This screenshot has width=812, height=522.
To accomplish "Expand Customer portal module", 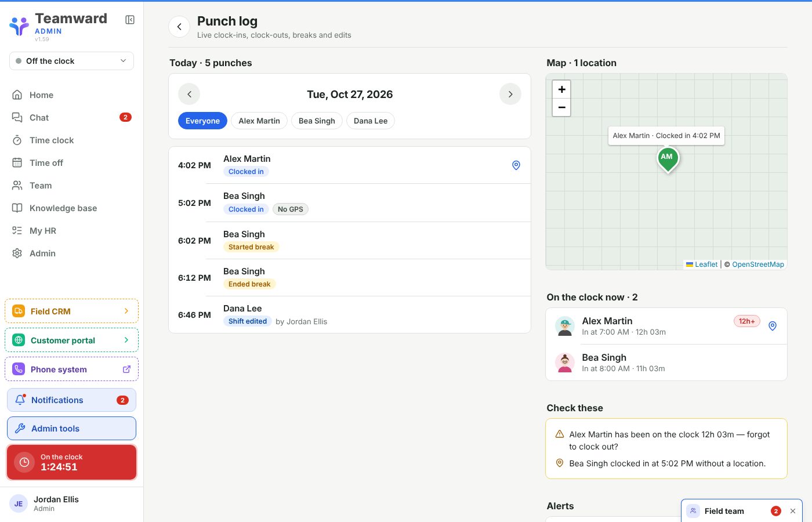I will (x=72, y=340).
